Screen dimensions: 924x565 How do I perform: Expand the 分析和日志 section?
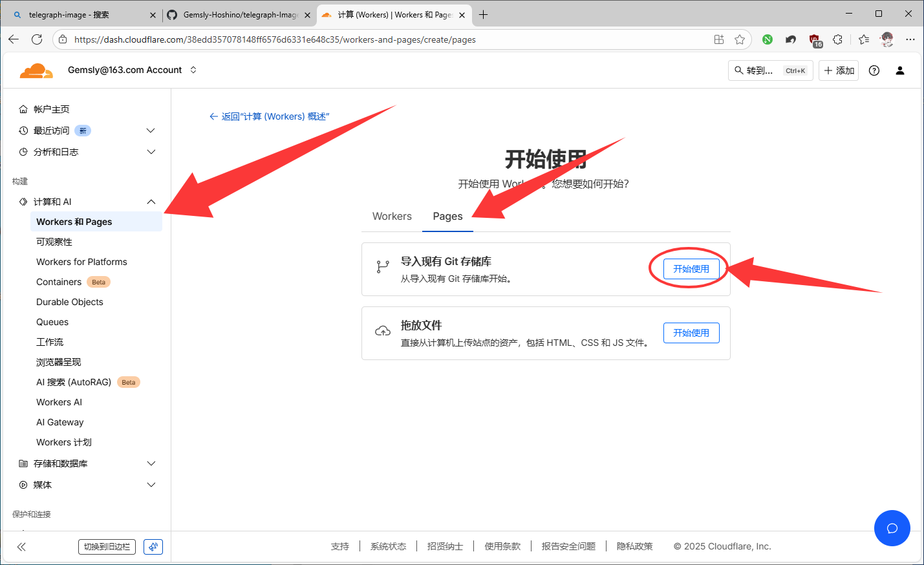click(151, 152)
